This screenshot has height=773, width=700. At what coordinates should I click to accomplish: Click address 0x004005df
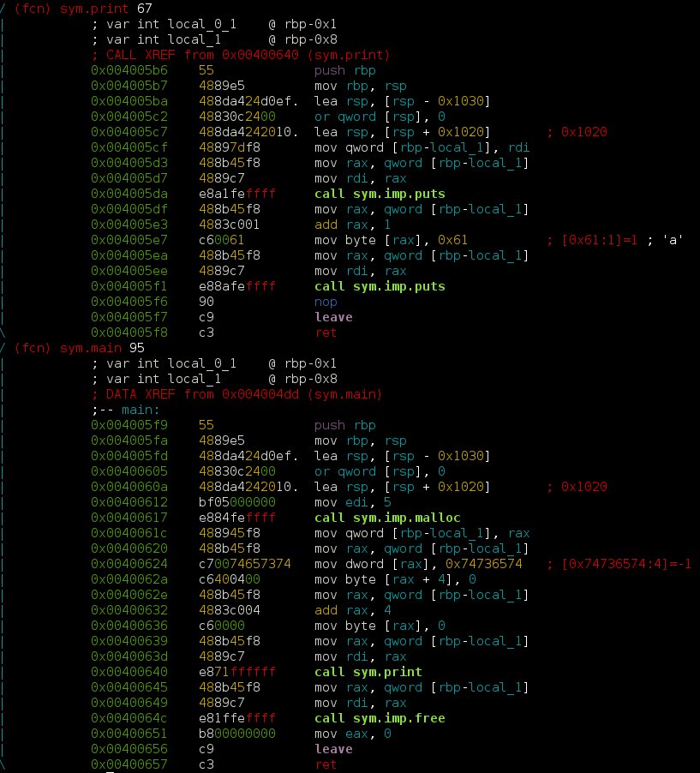click(x=129, y=209)
